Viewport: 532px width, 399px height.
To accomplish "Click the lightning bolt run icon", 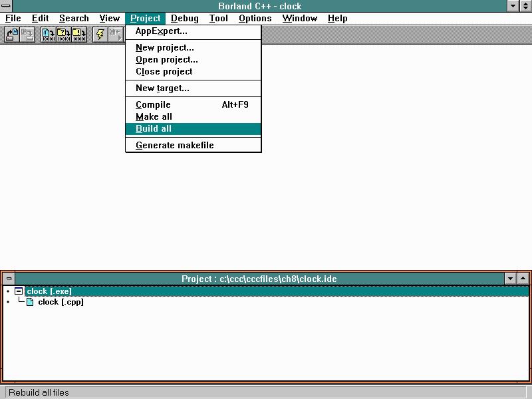I will pos(100,34).
